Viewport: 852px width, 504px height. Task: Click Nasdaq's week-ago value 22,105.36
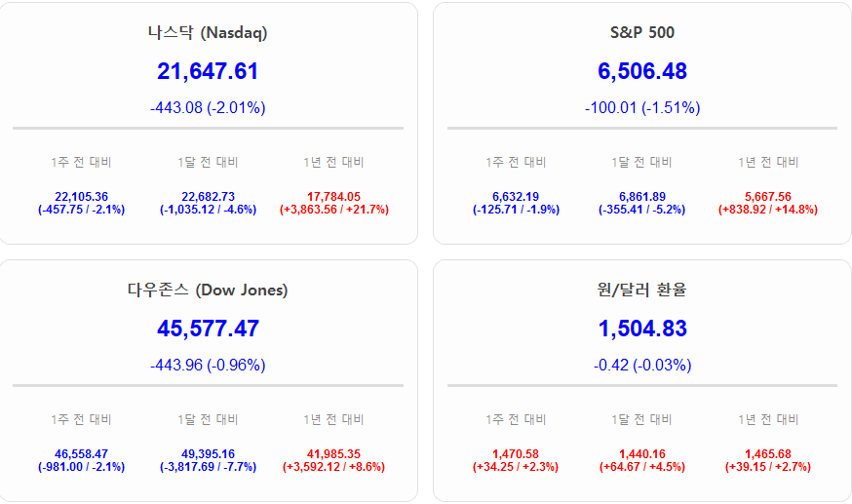(x=82, y=196)
